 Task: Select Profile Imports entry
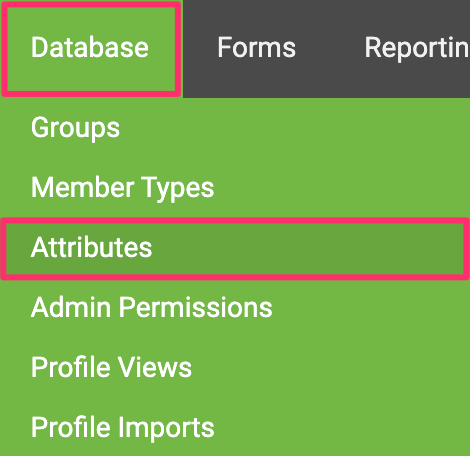coord(123,428)
